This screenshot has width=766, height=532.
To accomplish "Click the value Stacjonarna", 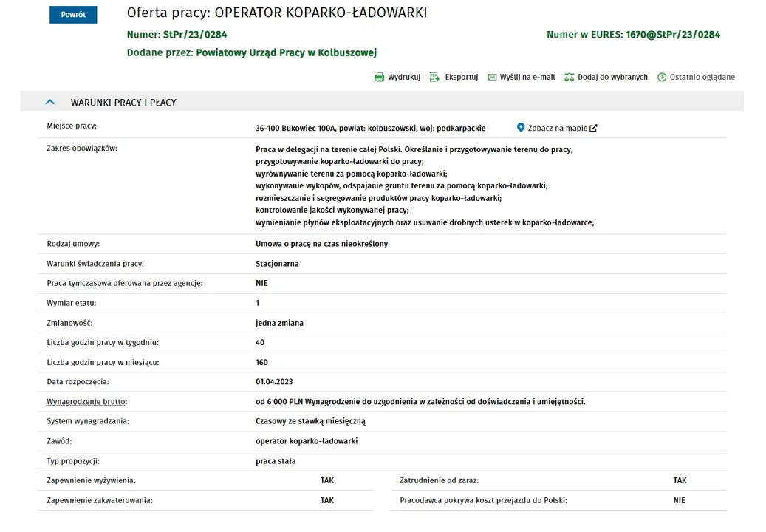I will [277, 264].
